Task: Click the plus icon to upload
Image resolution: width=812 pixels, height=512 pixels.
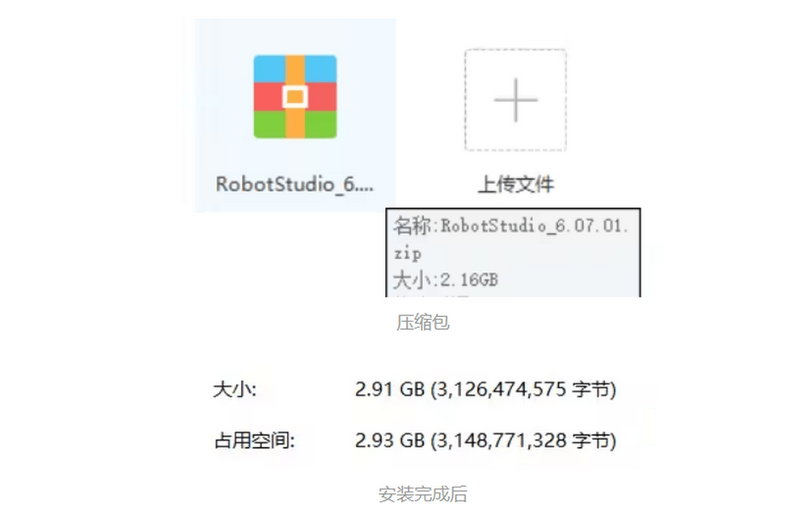Action: coord(516,100)
